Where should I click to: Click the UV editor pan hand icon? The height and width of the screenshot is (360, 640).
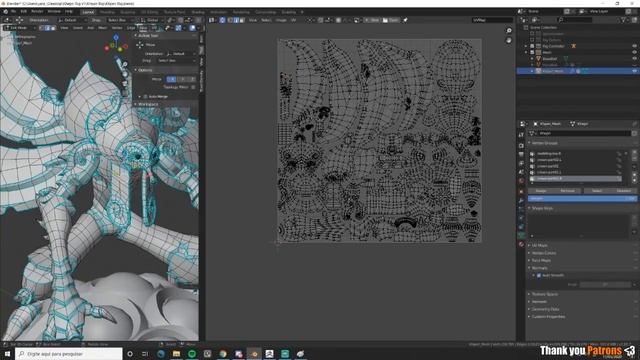coord(509,40)
